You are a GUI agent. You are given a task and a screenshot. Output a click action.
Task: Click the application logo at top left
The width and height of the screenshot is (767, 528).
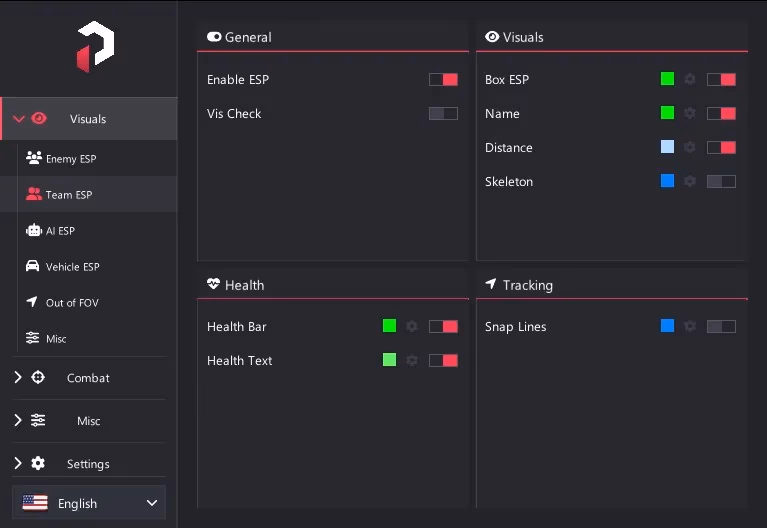click(x=95, y=46)
